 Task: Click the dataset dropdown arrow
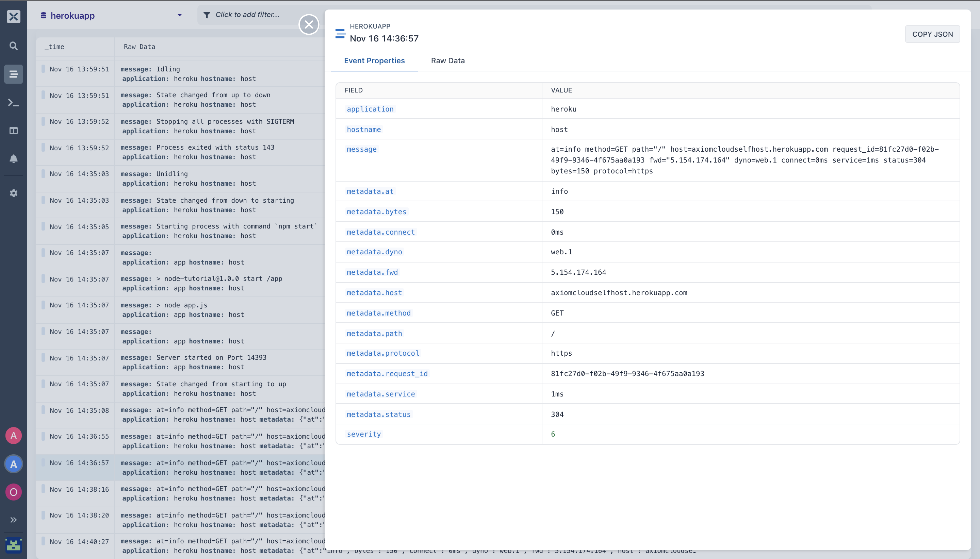point(179,15)
